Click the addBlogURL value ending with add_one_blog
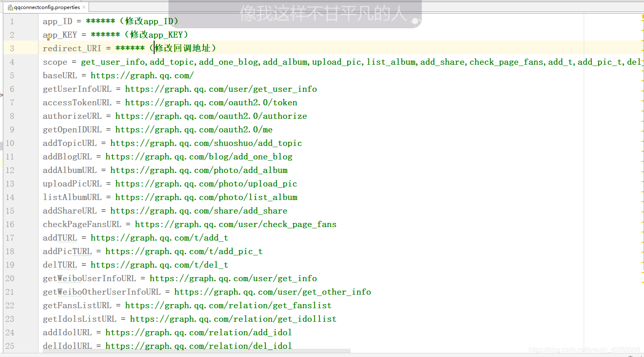This screenshot has width=644, height=357. pos(199,157)
